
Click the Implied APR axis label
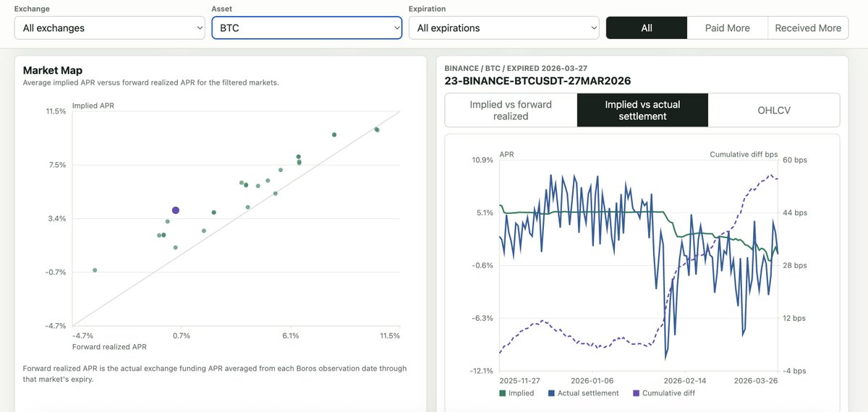pos(93,106)
